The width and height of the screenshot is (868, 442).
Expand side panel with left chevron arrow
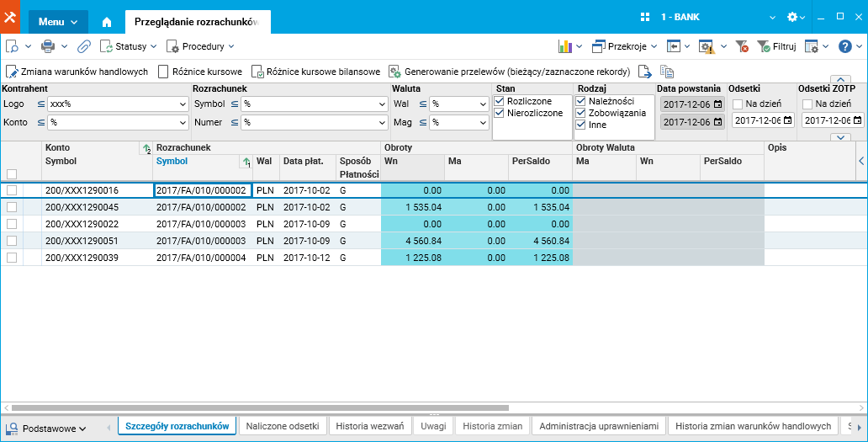pyautogui.click(x=860, y=161)
